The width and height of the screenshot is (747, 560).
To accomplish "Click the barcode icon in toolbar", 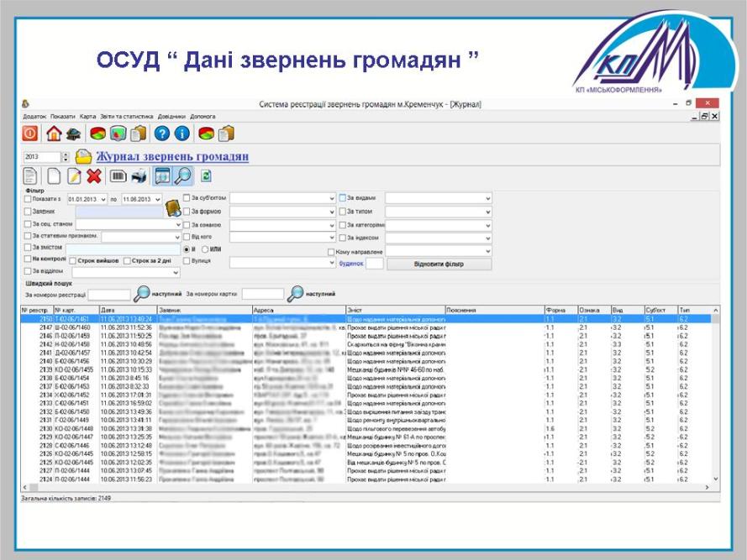I will tap(118, 176).
